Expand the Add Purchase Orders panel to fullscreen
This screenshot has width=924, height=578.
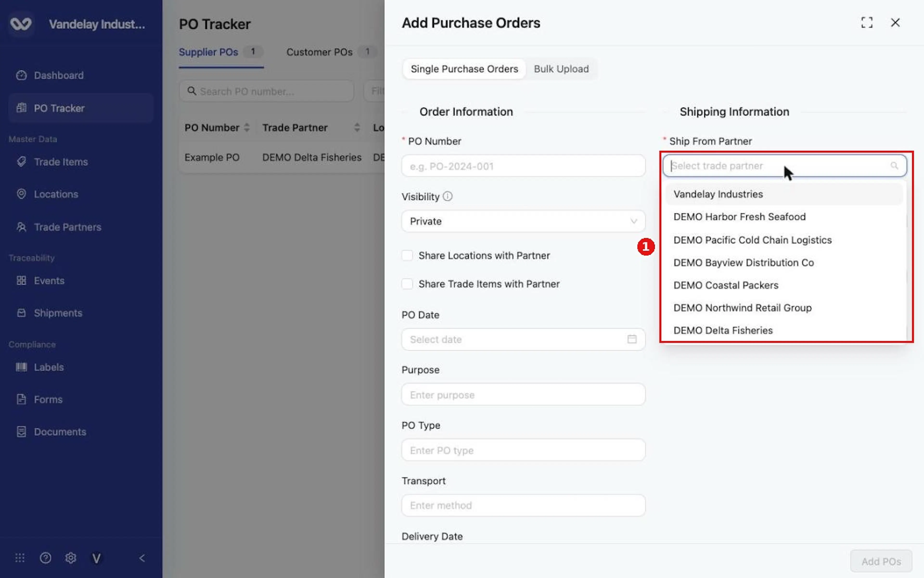tap(867, 23)
